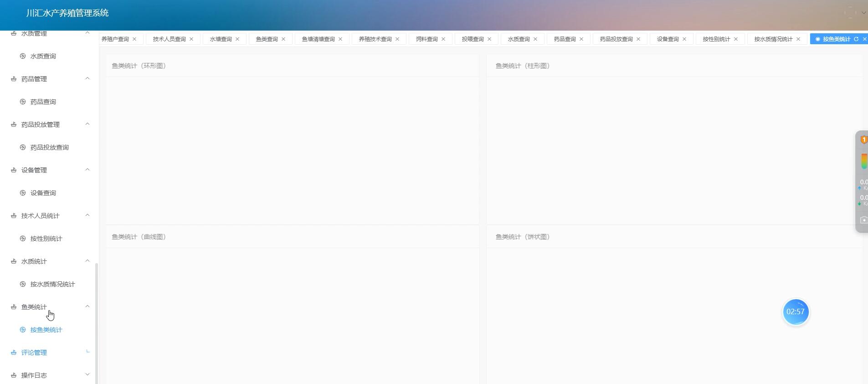Collapse the 药品投放管理 sidebar group
This screenshot has height=384, width=868.
click(x=87, y=124)
